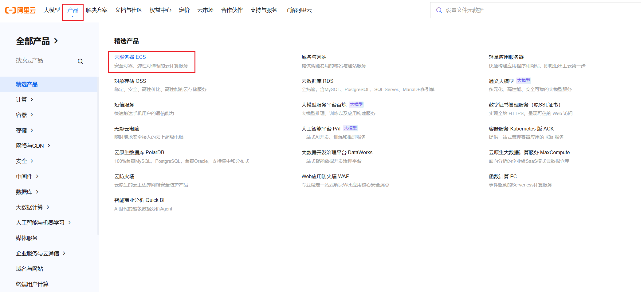The height and width of the screenshot is (292, 644).
Task: Click the magnifier icon in sidebar product search
Action: (80, 61)
